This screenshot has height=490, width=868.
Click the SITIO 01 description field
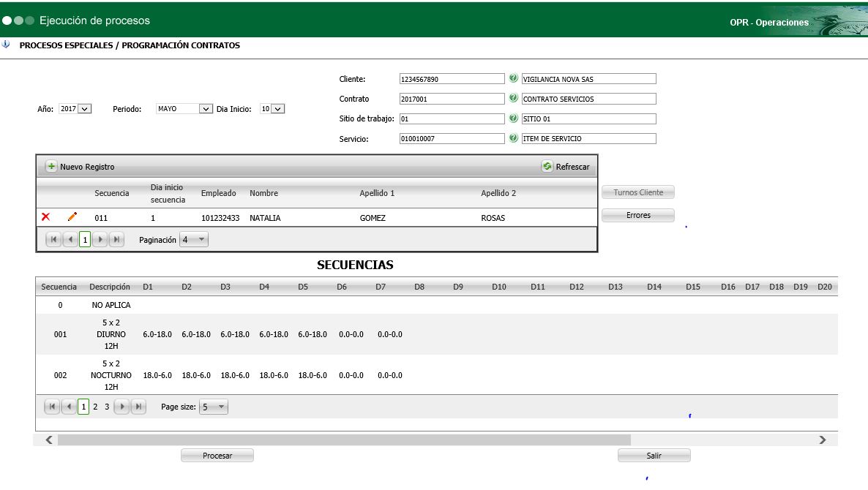click(588, 119)
